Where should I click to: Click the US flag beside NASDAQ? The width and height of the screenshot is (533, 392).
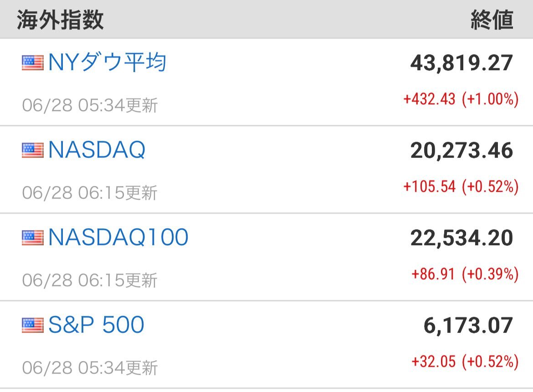click(x=33, y=150)
